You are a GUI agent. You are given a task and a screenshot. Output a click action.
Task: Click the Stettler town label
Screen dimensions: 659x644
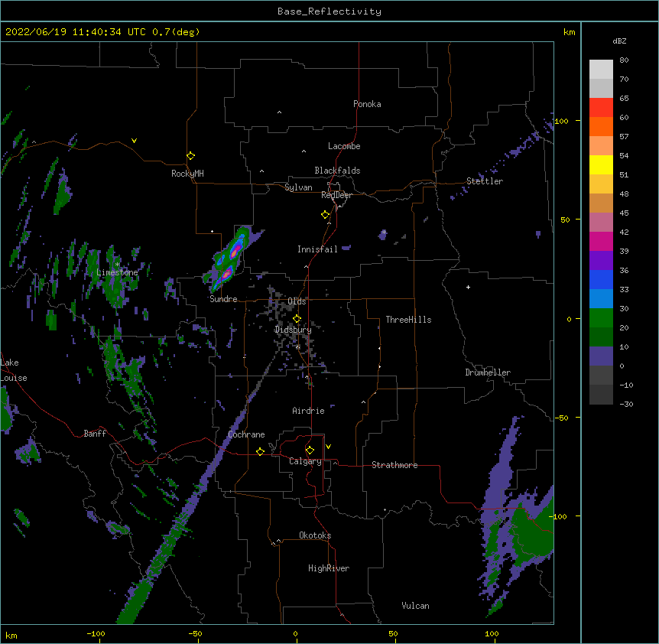(x=485, y=181)
